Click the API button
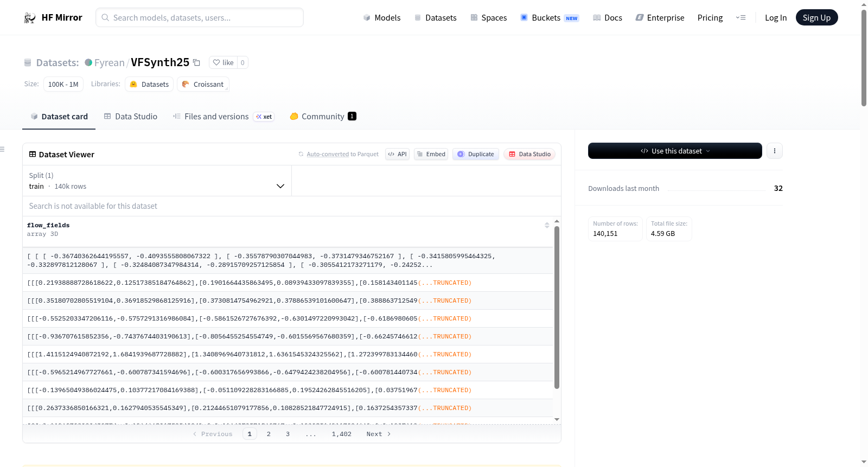The height and width of the screenshot is (467, 868). (397, 155)
